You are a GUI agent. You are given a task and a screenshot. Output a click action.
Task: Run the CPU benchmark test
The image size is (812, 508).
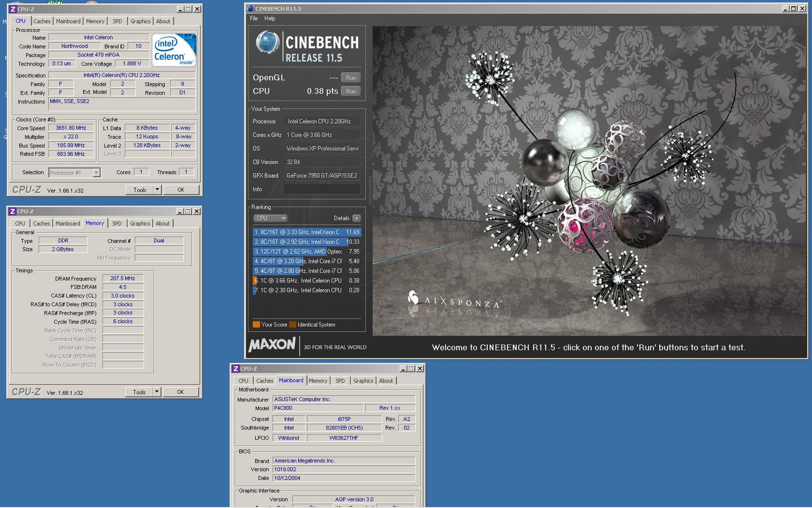pyautogui.click(x=351, y=91)
